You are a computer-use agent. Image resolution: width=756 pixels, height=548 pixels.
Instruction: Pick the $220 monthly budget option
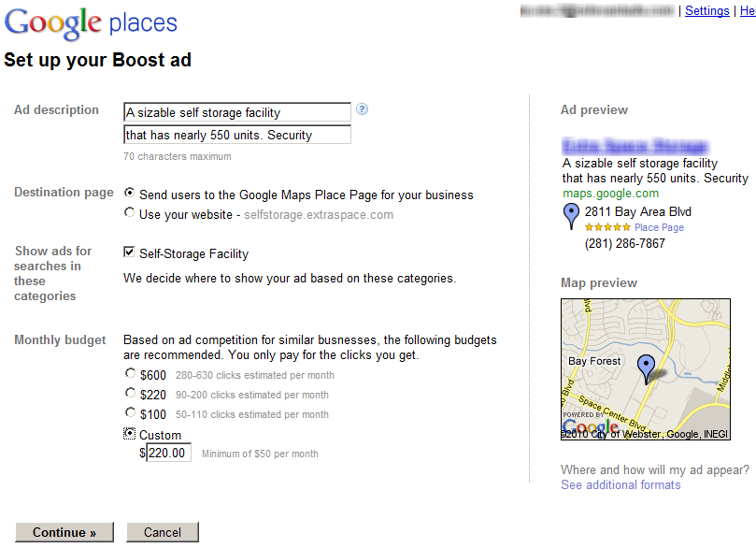130,394
